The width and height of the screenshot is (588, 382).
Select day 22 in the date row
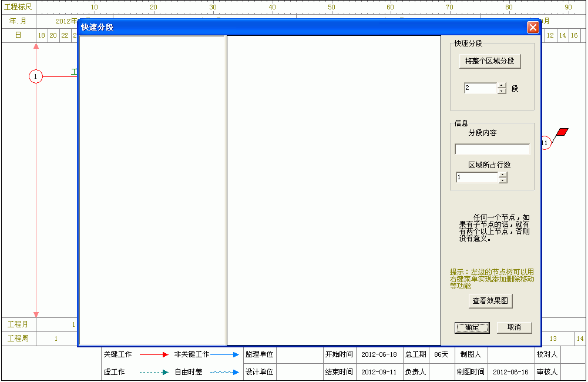[65, 35]
